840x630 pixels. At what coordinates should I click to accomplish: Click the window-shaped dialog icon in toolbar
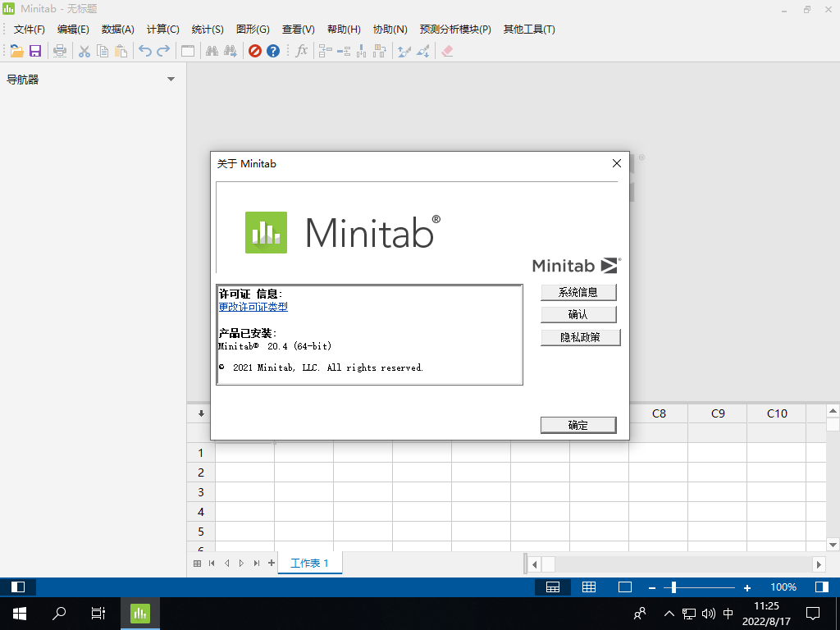(188, 51)
